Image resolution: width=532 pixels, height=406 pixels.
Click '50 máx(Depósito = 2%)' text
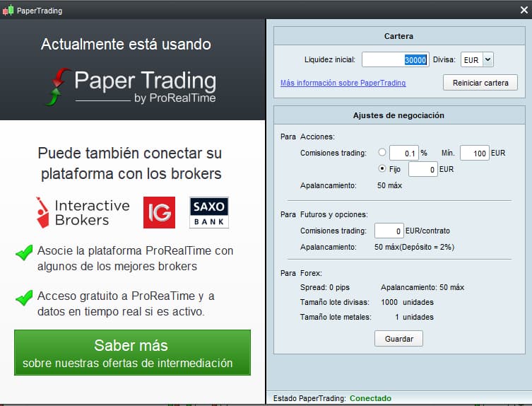pyautogui.click(x=414, y=247)
